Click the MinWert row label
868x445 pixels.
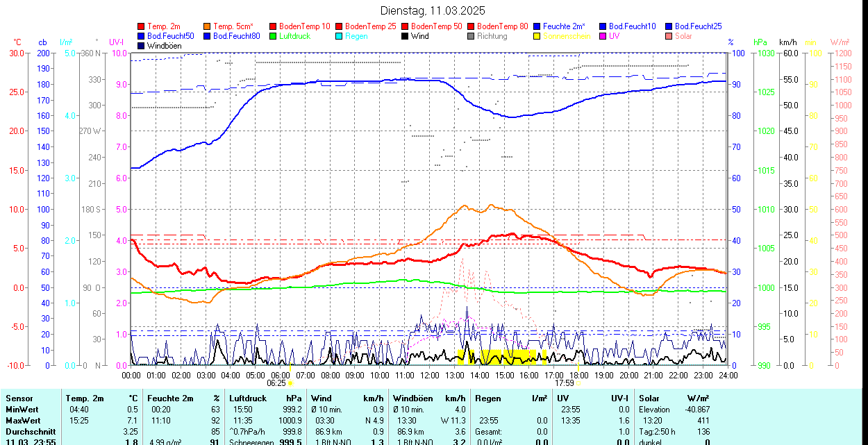tap(23, 410)
